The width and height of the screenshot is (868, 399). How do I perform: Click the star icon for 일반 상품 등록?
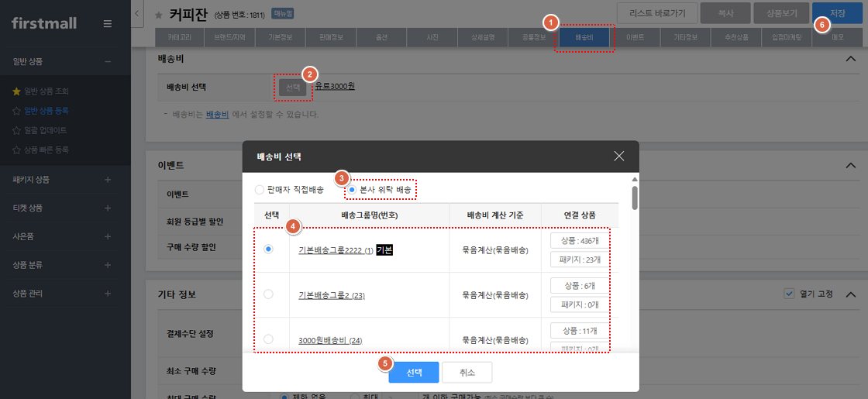[x=16, y=111]
